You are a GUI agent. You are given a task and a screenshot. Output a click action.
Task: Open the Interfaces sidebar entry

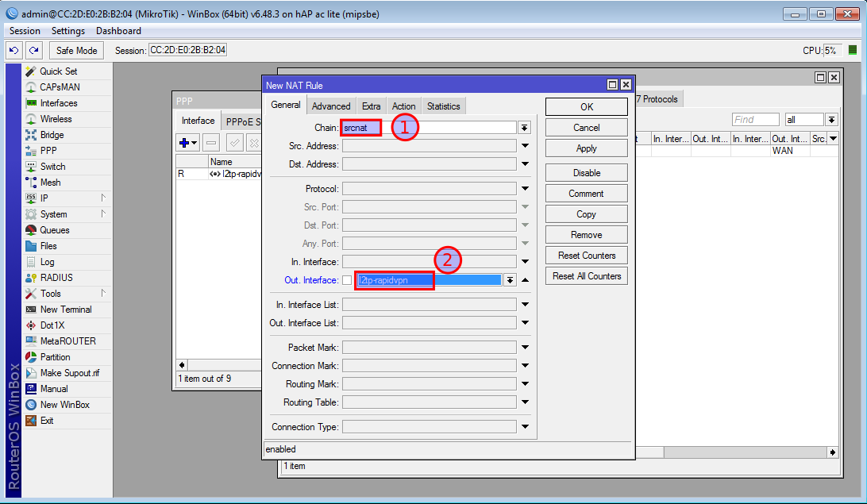click(x=59, y=103)
